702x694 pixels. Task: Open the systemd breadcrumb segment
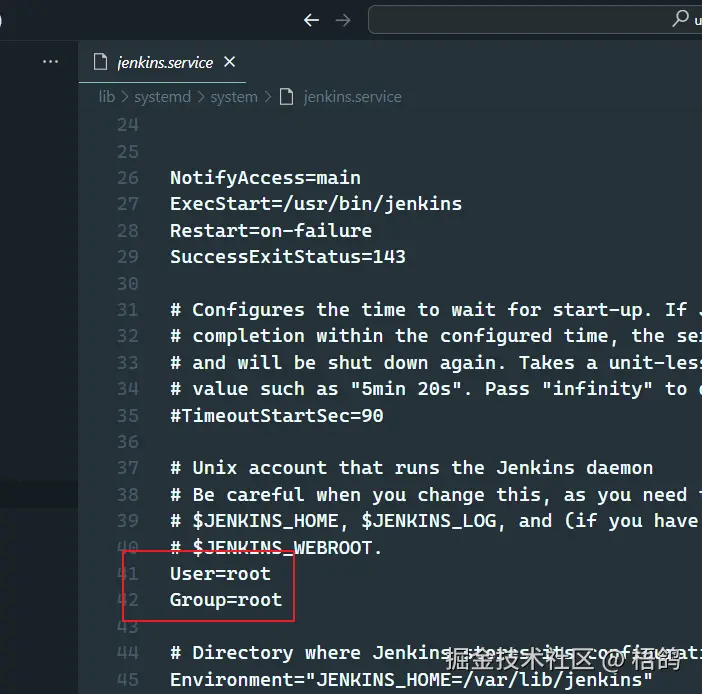(163, 97)
